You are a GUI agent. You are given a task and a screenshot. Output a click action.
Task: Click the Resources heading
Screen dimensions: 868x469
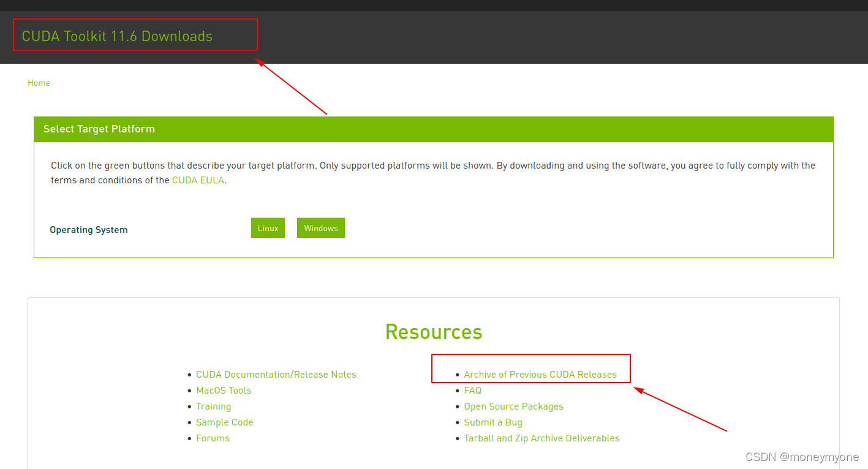click(434, 332)
